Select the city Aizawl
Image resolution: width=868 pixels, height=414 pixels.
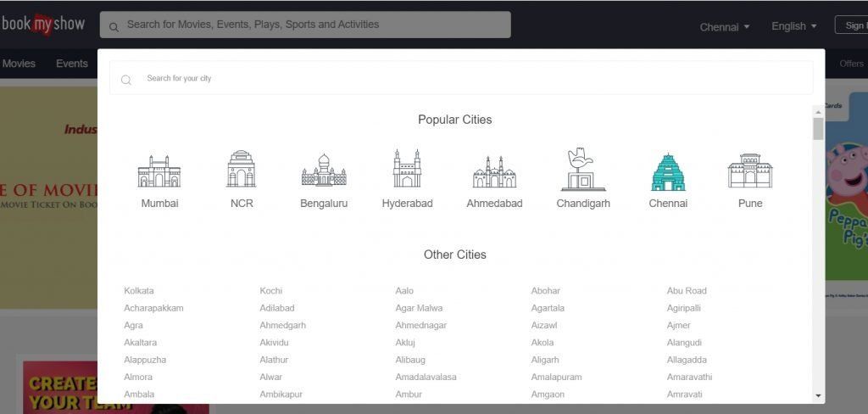pyautogui.click(x=543, y=325)
